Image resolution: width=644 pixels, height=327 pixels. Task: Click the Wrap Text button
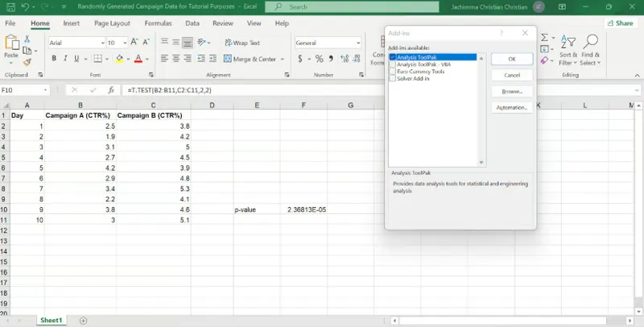242,43
